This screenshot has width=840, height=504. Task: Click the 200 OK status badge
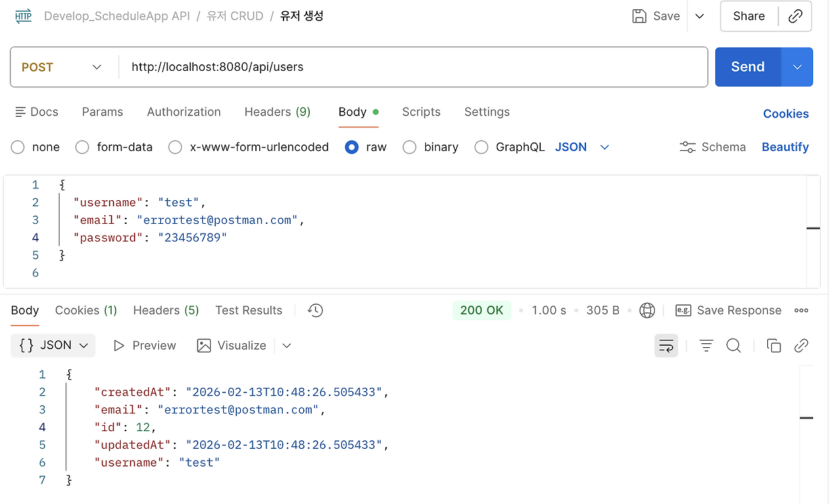click(482, 310)
